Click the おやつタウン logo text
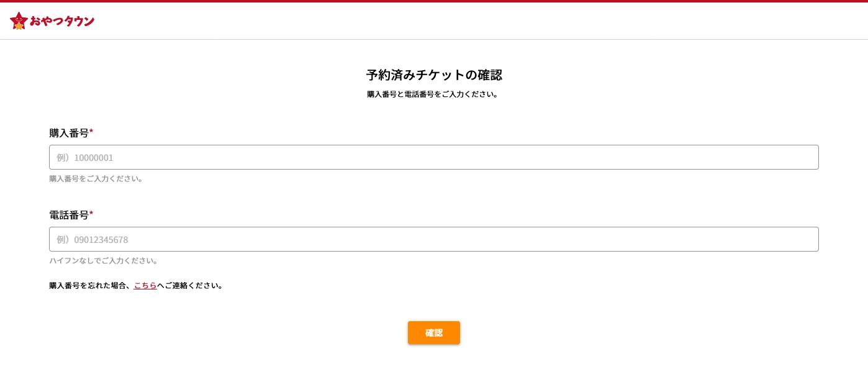Image resolution: width=868 pixels, height=369 pixels. point(62,21)
